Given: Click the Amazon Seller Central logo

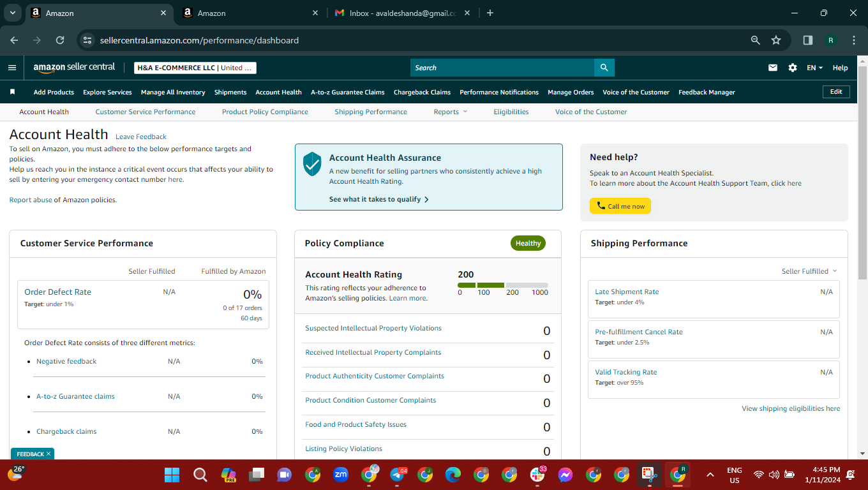Looking at the screenshot, I should point(74,67).
